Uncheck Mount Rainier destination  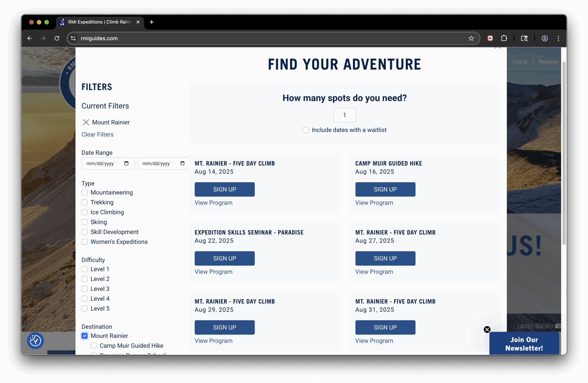pyautogui.click(x=85, y=336)
